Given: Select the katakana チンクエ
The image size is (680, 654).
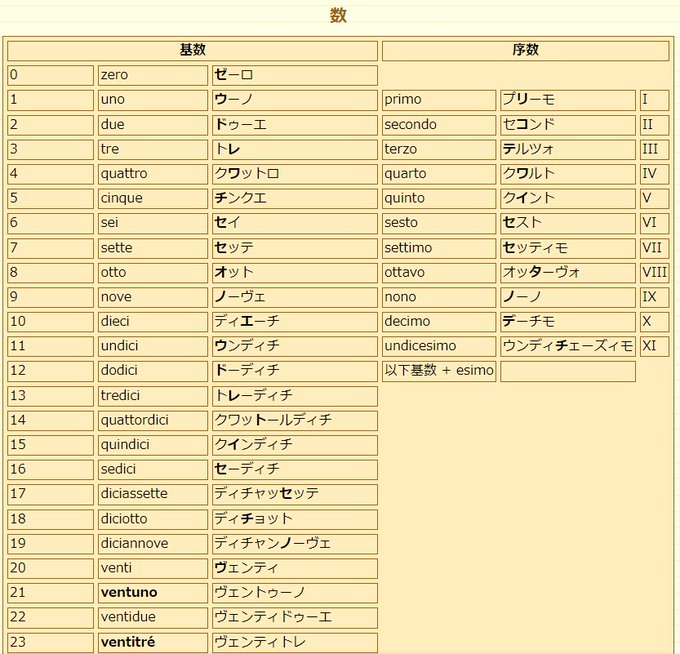Looking at the screenshot, I should 240,198.
